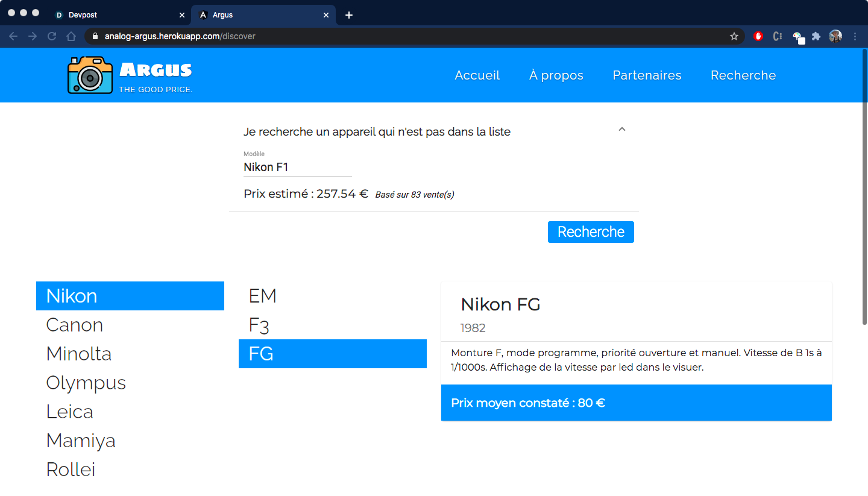
Task: Open the browser home page
Action: tap(71, 36)
